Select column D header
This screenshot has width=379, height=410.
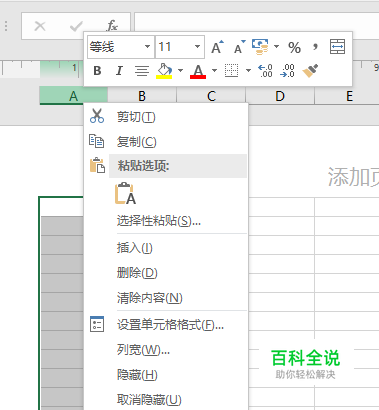pyautogui.click(x=280, y=96)
